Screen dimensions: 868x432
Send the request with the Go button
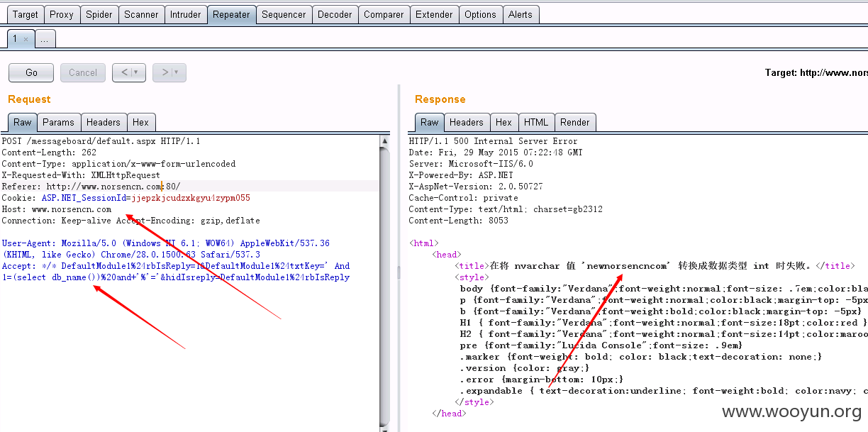[31, 72]
